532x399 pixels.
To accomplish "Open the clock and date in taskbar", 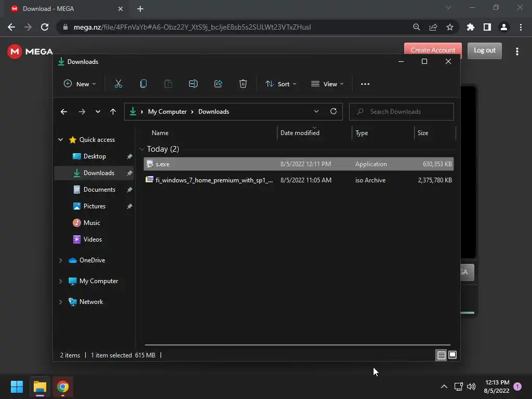I will [497, 387].
